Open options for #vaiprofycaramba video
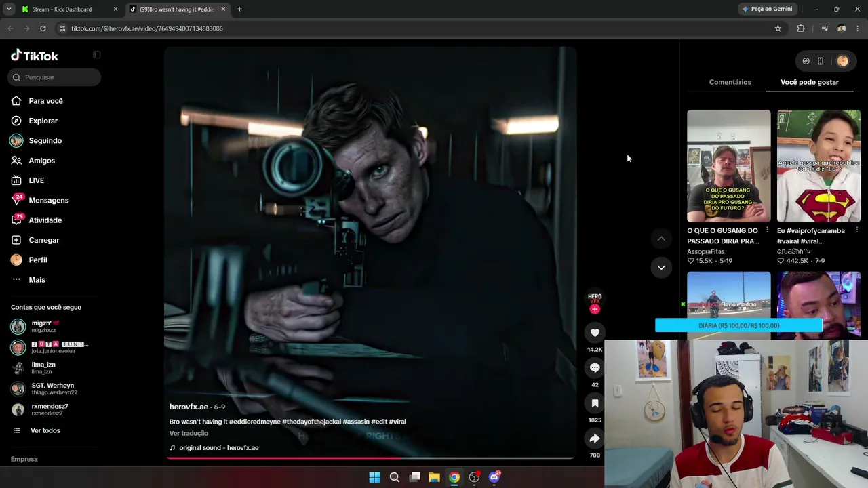This screenshot has height=488, width=868. click(856, 230)
